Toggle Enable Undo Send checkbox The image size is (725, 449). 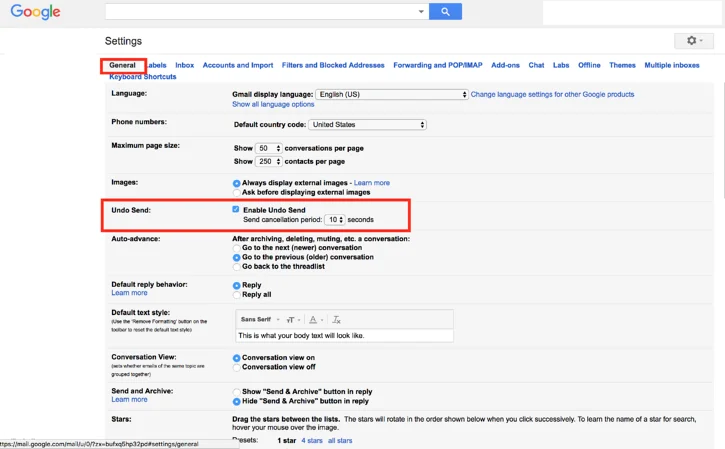click(x=236, y=209)
